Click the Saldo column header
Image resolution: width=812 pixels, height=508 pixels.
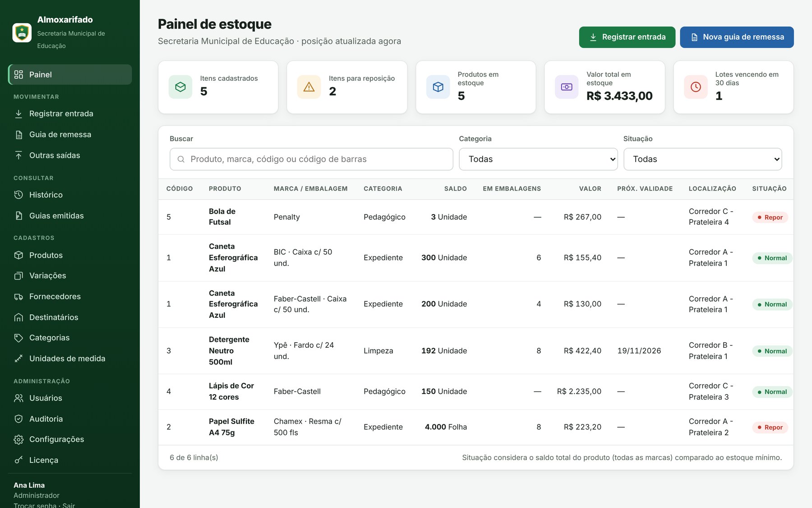455,189
